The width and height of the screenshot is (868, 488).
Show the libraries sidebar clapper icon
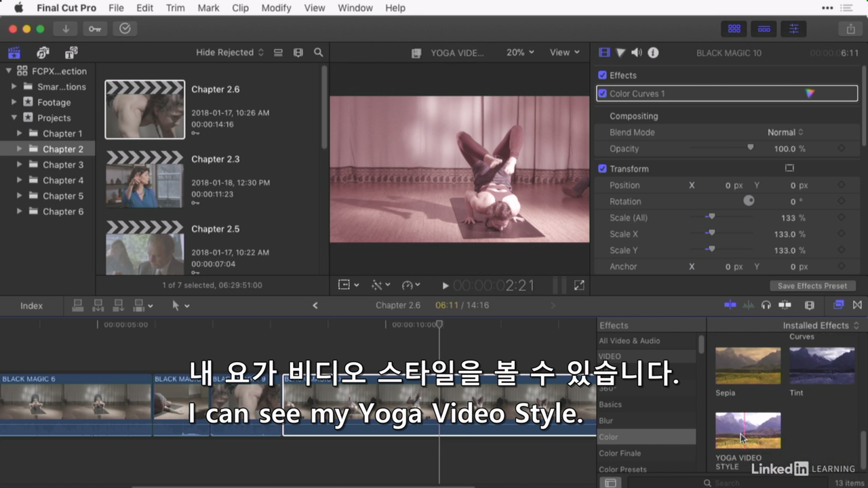click(14, 52)
